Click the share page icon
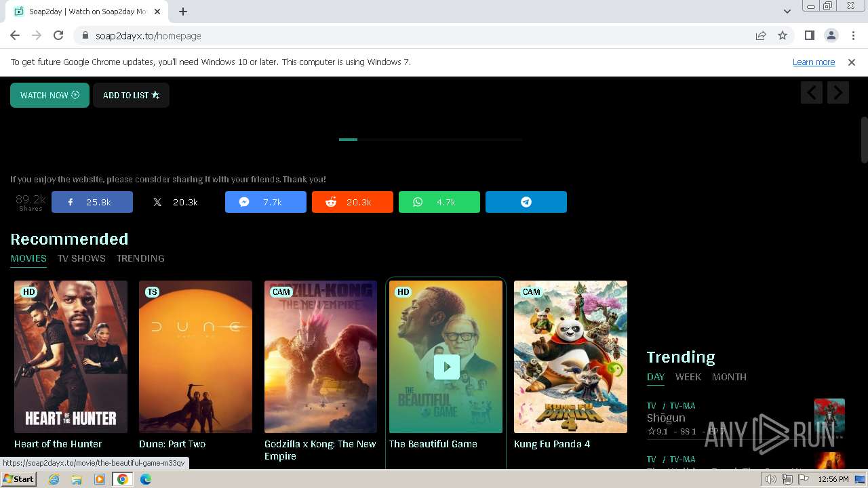This screenshot has height=488, width=868. (x=761, y=35)
